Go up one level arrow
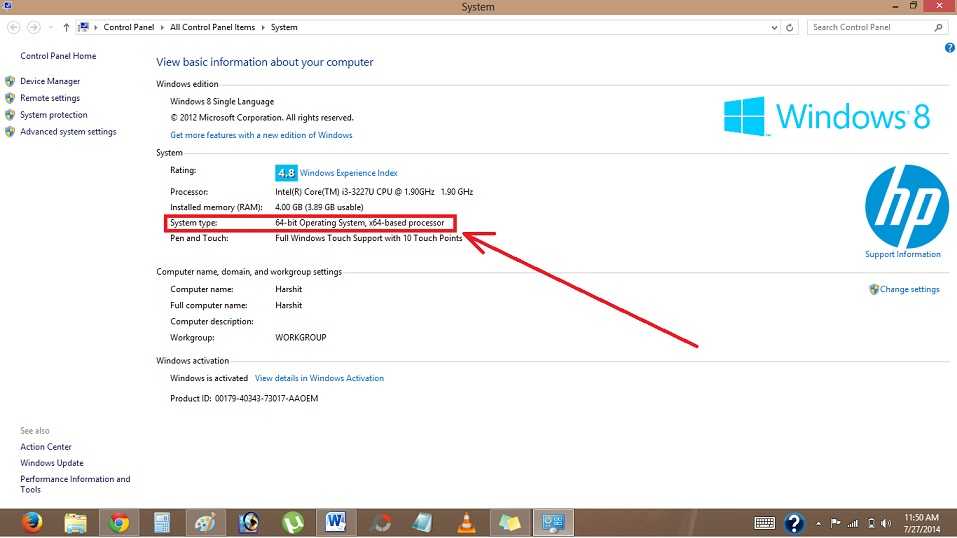The height and width of the screenshot is (538, 957). (x=66, y=27)
